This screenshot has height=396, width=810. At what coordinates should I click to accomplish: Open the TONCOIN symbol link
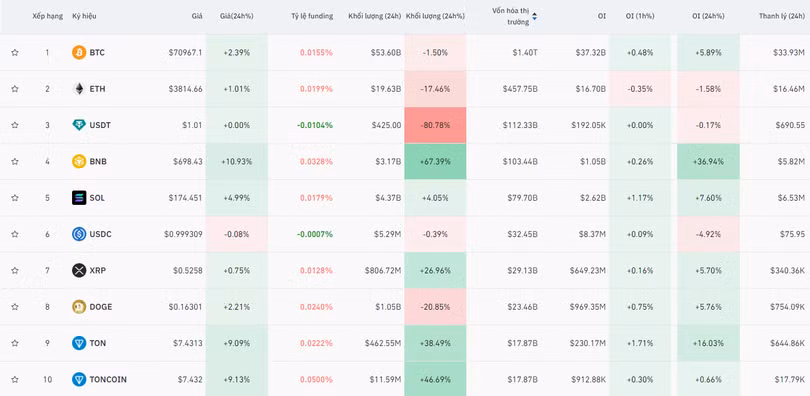point(108,379)
